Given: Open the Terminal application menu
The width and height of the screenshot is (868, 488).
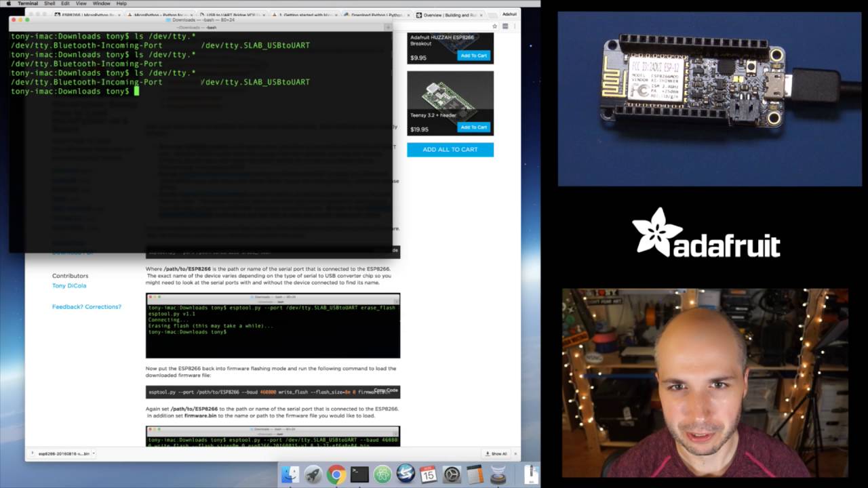Looking at the screenshot, I should click(28, 3).
